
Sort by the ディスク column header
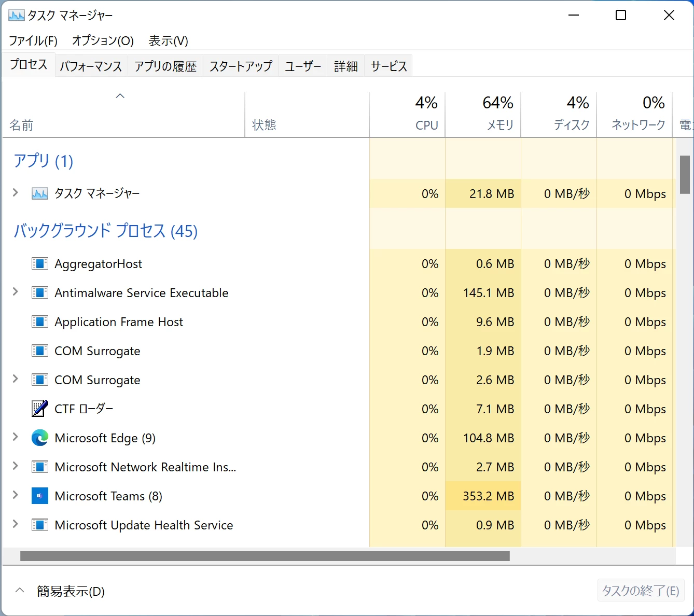pyautogui.click(x=559, y=114)
